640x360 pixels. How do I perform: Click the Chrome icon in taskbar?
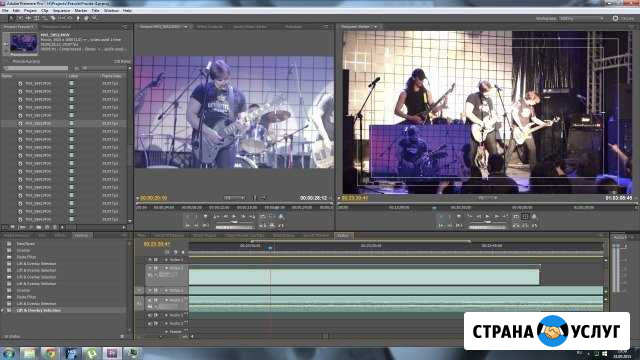point(50,353)
